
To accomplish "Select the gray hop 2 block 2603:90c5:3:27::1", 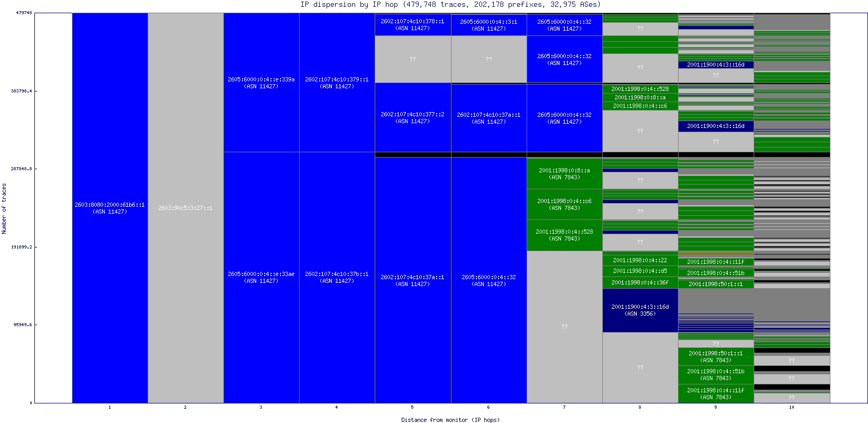I will [186, 208].
